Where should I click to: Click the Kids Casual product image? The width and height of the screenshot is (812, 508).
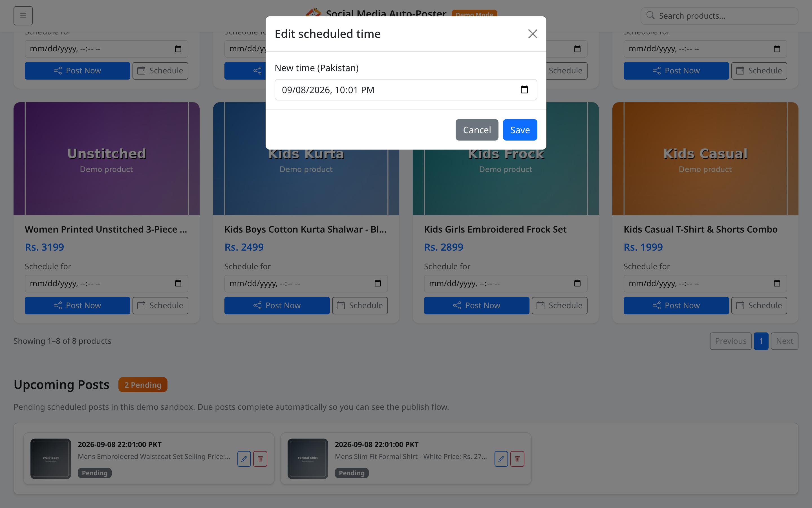click(x=705, y=159)
